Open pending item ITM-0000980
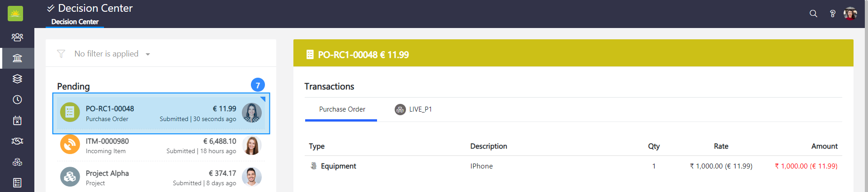 pyautogui.click(x=160, y=145)
